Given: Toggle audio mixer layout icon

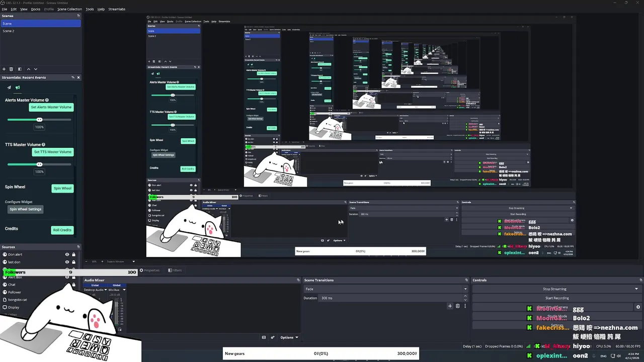Looking at the screenshot, I should (x=264, y=337).
